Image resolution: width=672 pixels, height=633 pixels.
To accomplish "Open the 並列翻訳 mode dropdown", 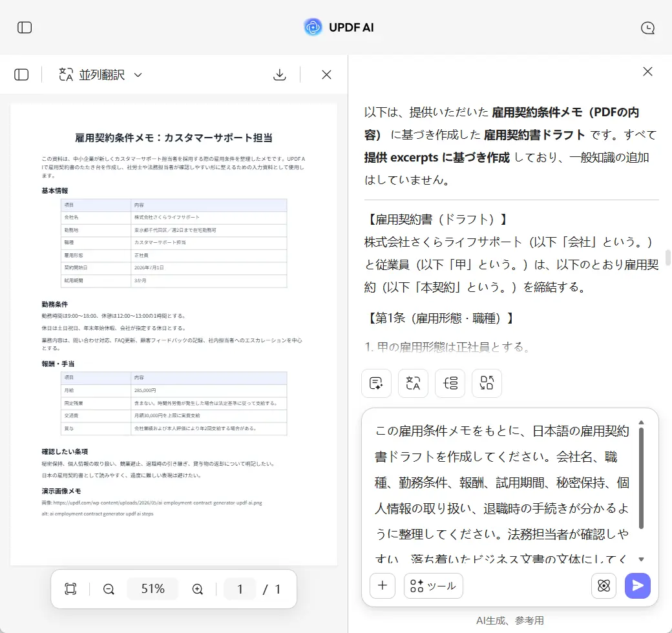I will tap(138, 75).
